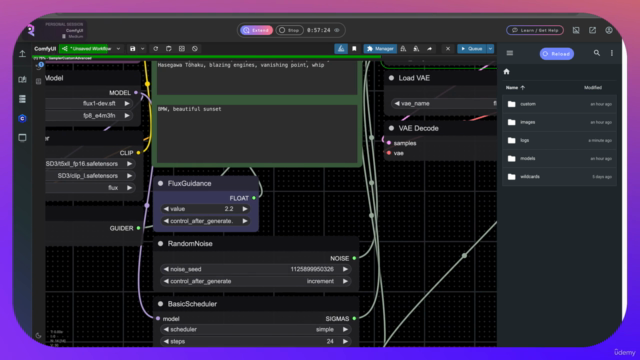The image size is (640, 360).
Task: Click the grid layout icon in toolbar
Action: [182, 49]
